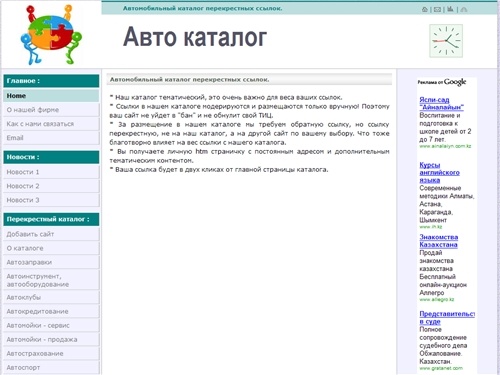This screenshot has width=500, height=375.
Task: Click 'Добавить сайт' in the catalog menu
Action: 51,234
